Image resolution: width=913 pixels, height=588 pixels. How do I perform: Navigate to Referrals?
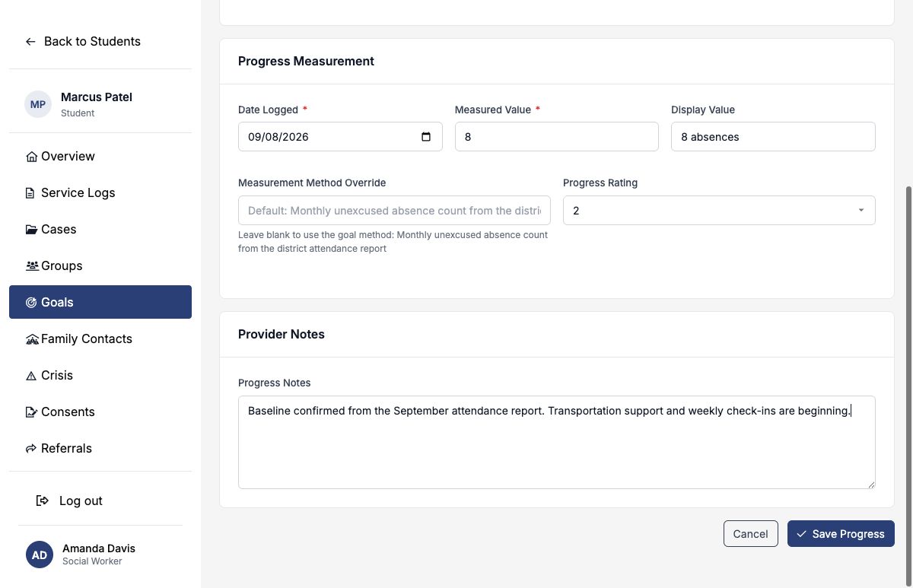pos(100,448)
